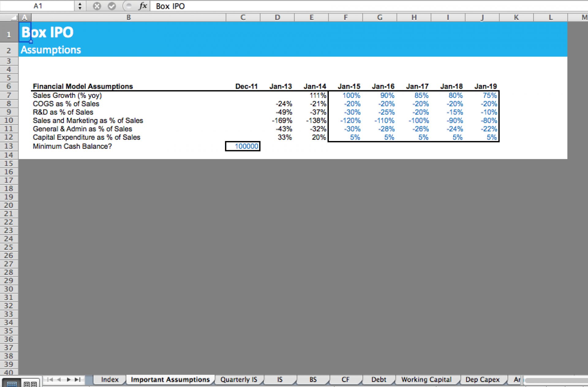Click the Box IPO title cell

click(x=47, y=32)
